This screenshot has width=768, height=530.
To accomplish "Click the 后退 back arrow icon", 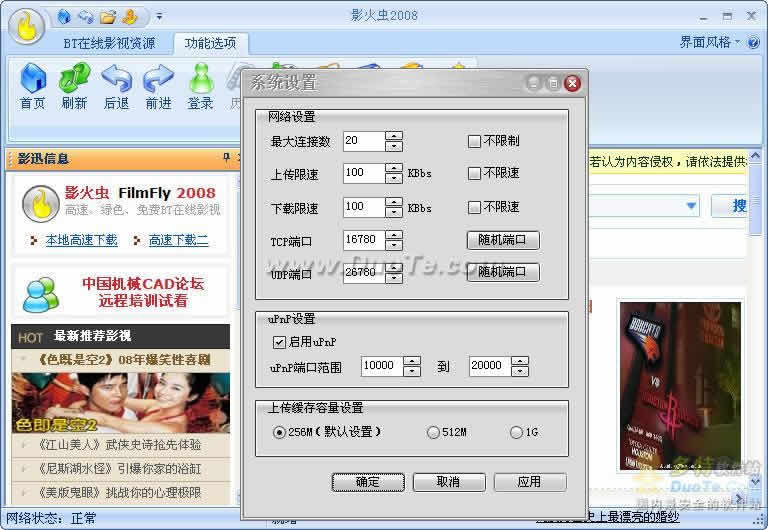I will click(117, 86).
